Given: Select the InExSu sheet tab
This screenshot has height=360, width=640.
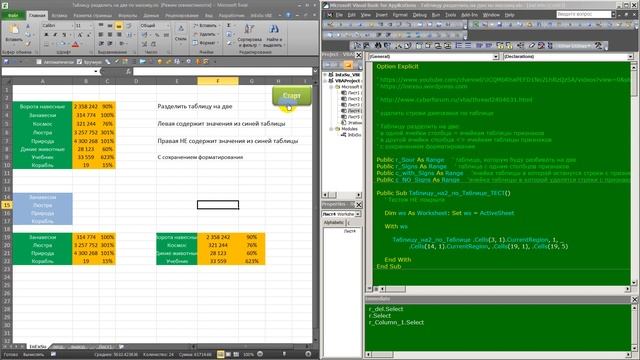Looking at the screenshot, I should (x=37, y=347).
